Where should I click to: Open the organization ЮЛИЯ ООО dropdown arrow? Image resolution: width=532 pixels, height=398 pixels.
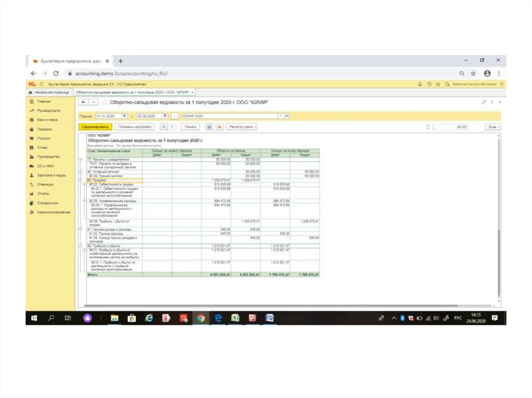click(281, 116)
